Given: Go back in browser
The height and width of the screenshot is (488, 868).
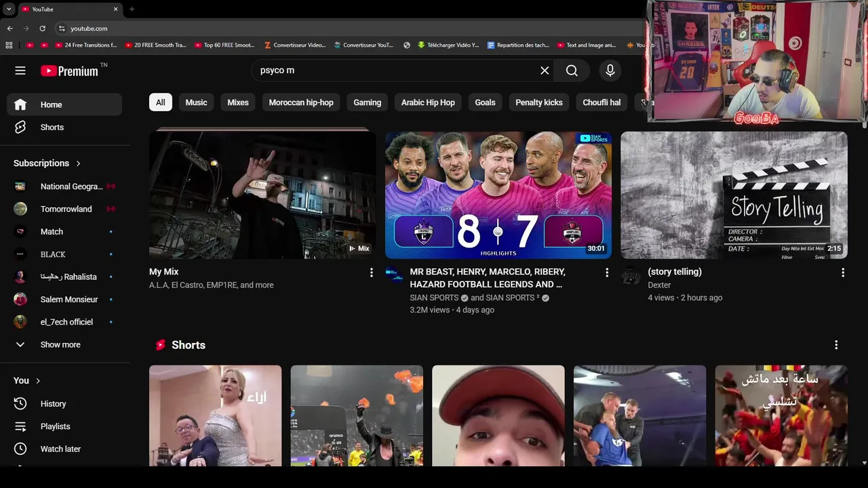Looking at the screenshot, I should (9, 28).
